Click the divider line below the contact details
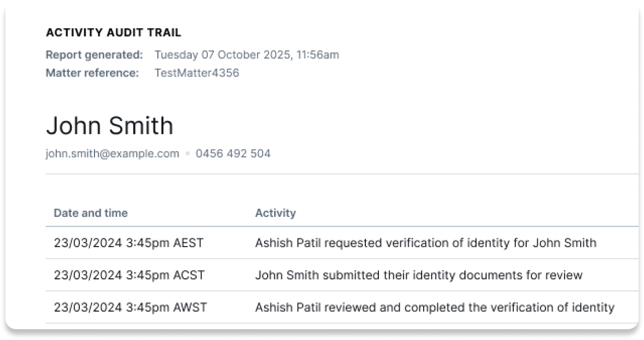 [337, 174]
